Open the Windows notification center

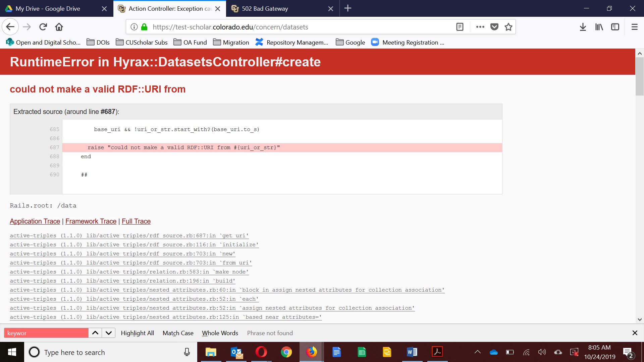click(x=628, y=352)
